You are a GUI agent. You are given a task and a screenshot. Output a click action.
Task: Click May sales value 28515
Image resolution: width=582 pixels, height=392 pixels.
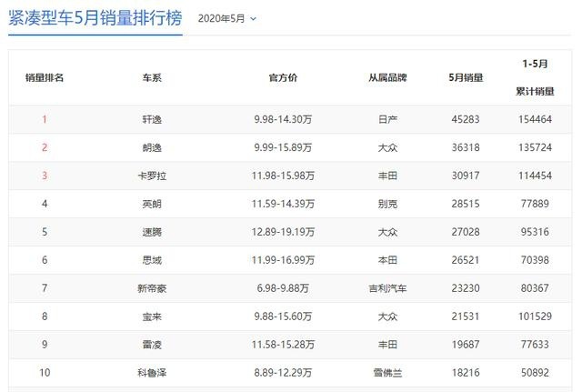(x=466, y=204)
